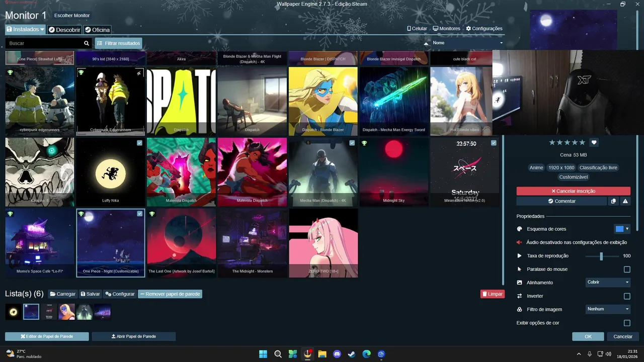
Task: Open Microsoft Edge from the taskbar
Action: tap(367, 354)
